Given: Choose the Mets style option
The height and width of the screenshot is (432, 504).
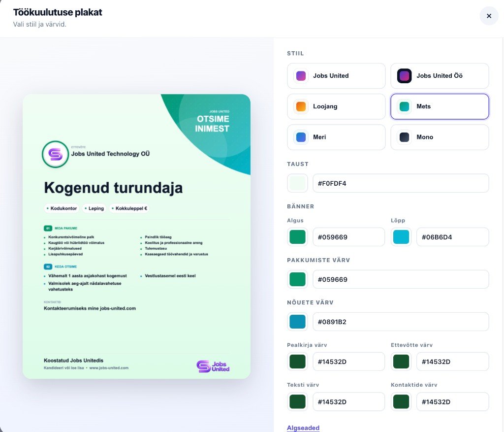Looking at the screenshot, I should [440, 106].
